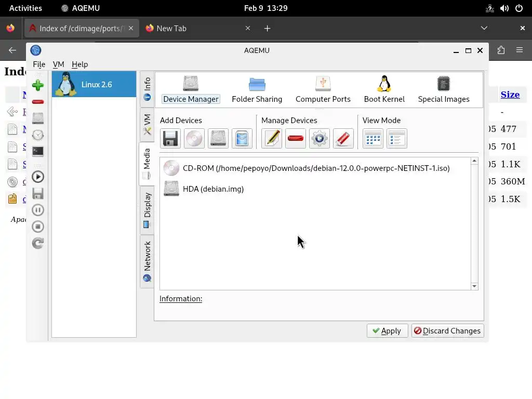Click Activities in the top bar
Image resolution: width=532 pixels, height=399 pixels.
25,8
